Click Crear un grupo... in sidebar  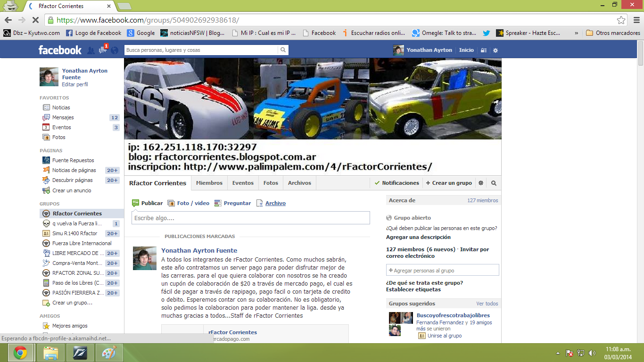pos(72,303)
